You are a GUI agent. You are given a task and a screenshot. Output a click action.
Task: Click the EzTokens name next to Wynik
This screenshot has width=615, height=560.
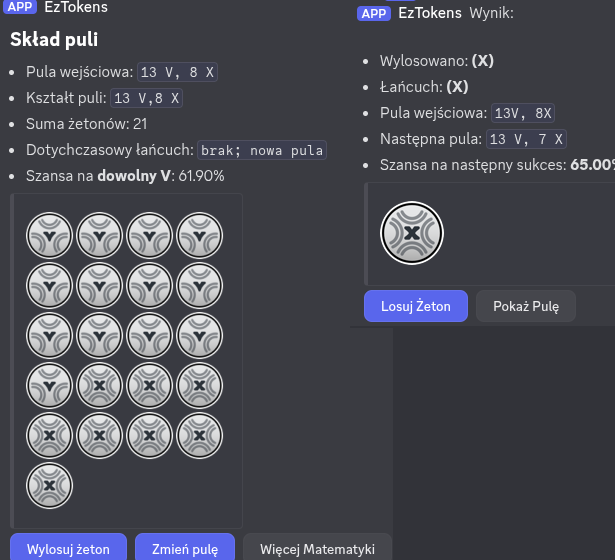click(430, 13)
